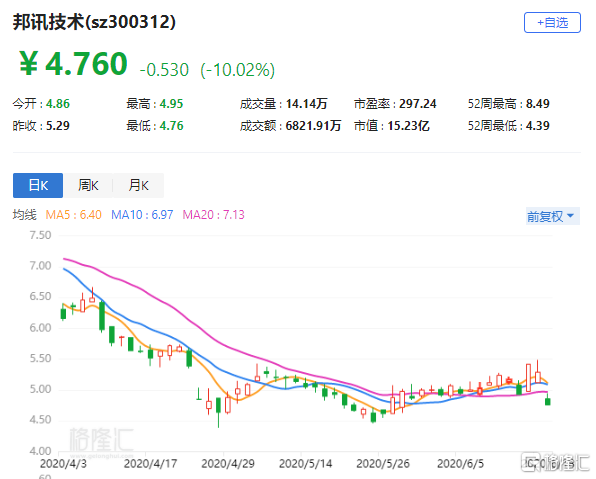Click the 7.00 price axis label
Viewport: 596px width, 479px height.
[x=40, y=266]
